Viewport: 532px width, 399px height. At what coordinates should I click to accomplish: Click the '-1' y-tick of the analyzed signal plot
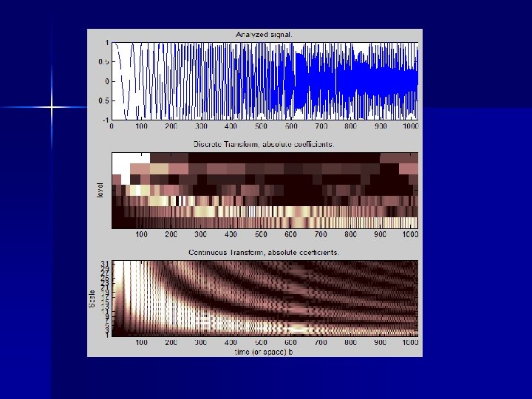[x=106, y=120]
